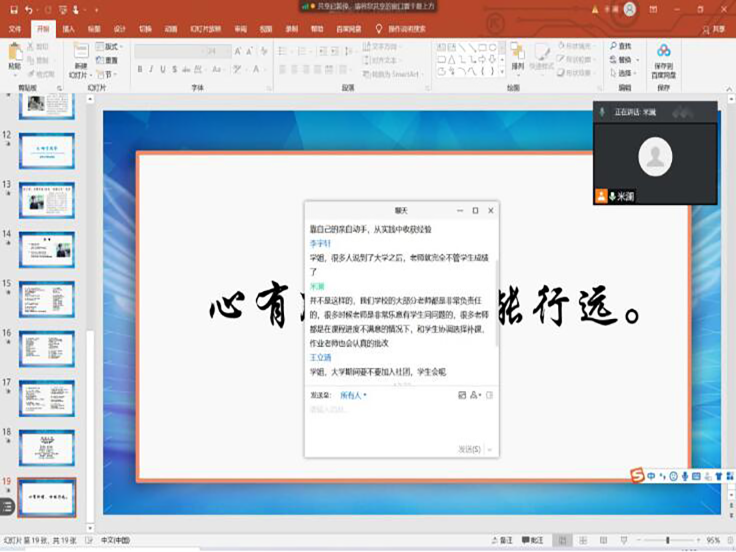Screen dimensions: 736x552
Task: Click the 发送(S) button in chat
Action: pyautogui.click(x=470, y=449)
